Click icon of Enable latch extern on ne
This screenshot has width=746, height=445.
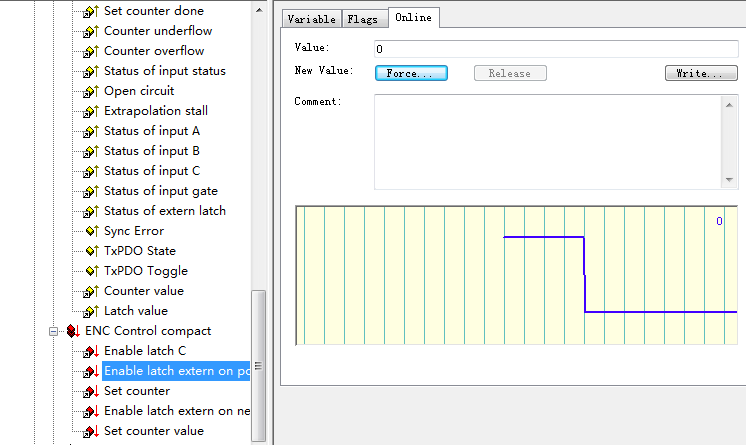point(91,411)
